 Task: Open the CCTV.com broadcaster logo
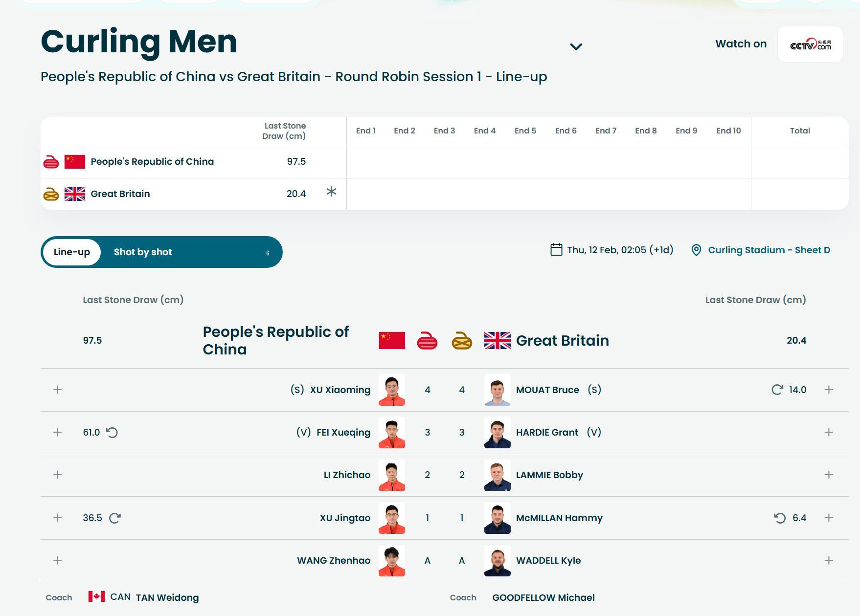pyautogui.click(x=810, y=44)
